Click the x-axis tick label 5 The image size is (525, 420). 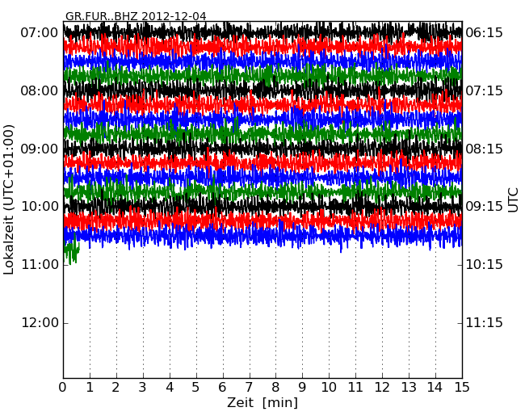coord(195,388)
